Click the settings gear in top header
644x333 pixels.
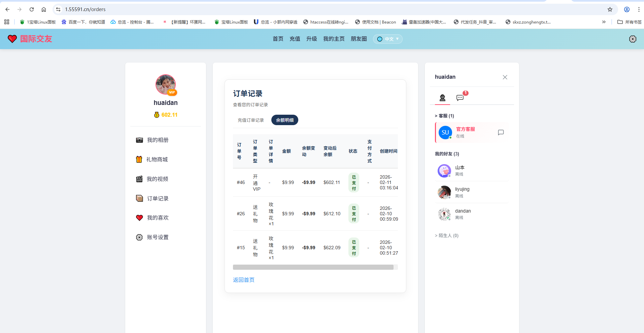point(633,39)
